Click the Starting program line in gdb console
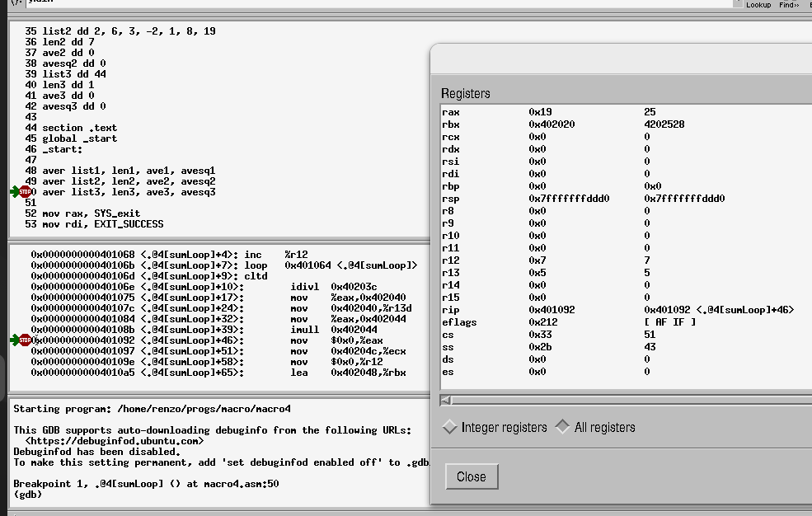Image resolution: width=812 pixels, height=516 pixels. 152,409
